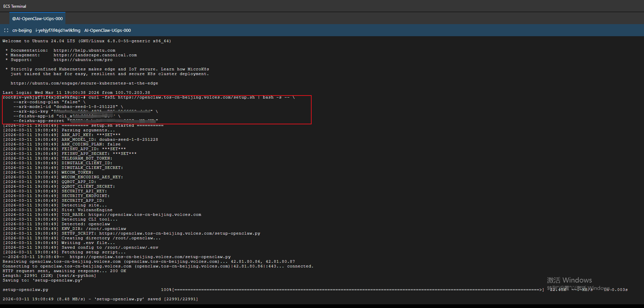Click the "Saving to: 'setup-openclaw.py'" line

(43, 281)
